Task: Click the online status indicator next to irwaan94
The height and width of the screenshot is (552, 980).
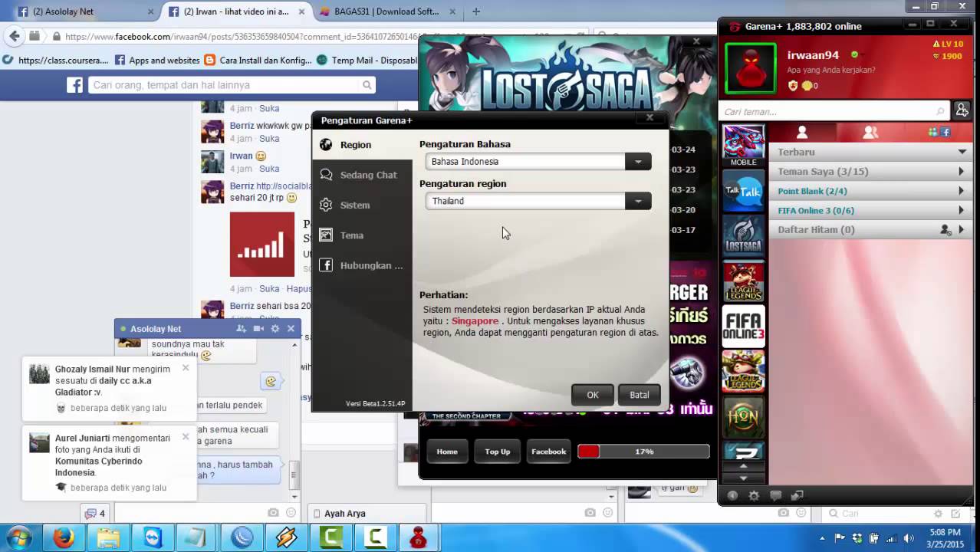Action: (x=854, y=55)
